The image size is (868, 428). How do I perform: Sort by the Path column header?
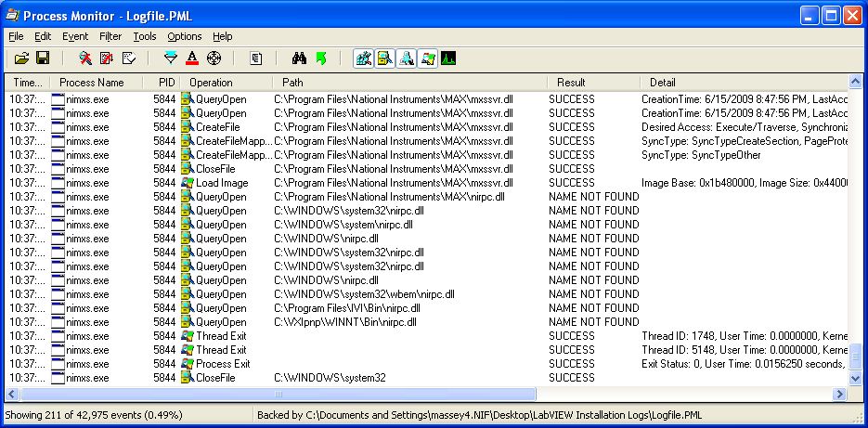pyautogui.click(x=410, y=83)
